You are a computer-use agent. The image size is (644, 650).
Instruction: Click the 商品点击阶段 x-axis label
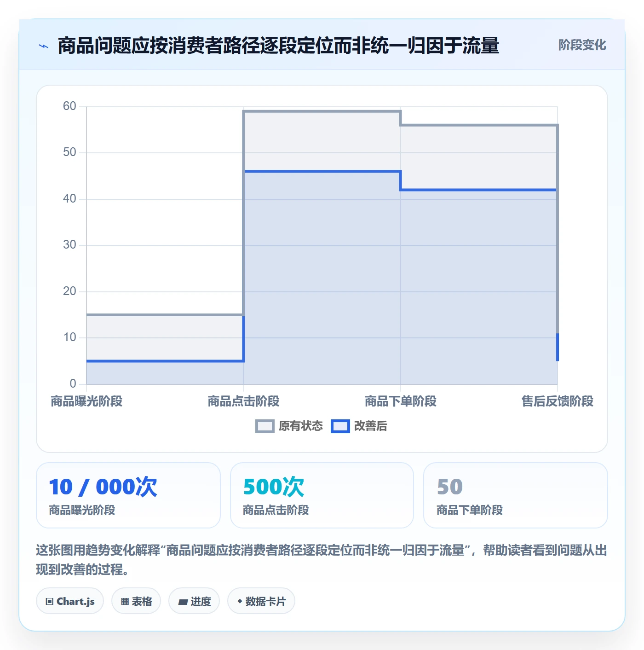pyautogui.click(x=243, y=401)
